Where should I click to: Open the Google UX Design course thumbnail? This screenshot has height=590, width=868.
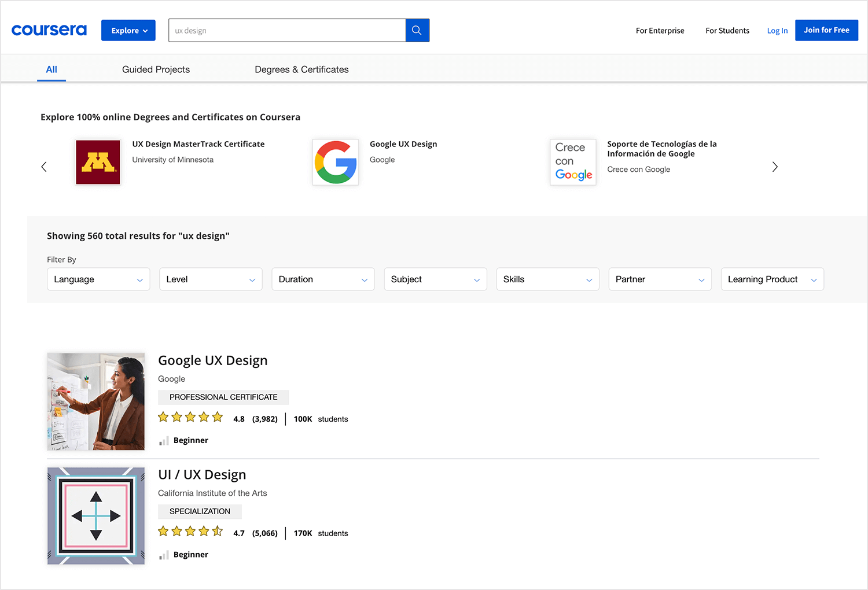96,401
